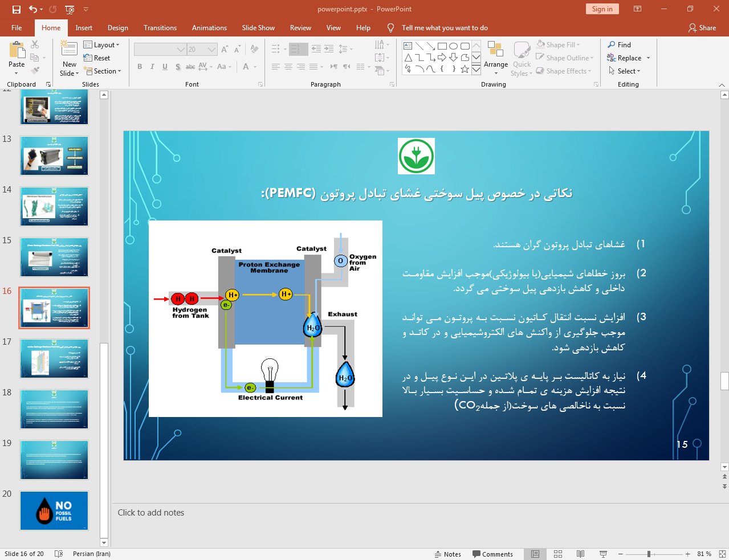The width and height of the screenshot is (729, 560).
Task: Toggle text Shadow
Action: [x=178, y=67]
